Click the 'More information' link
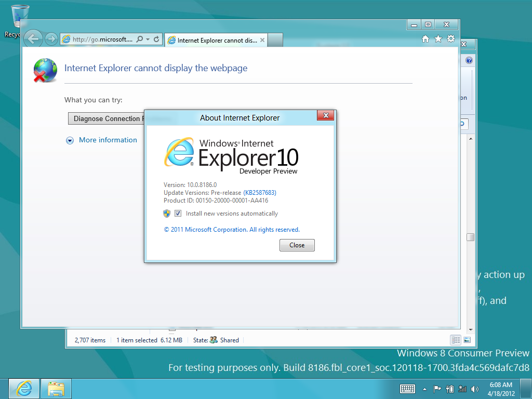 click(x=108, y=140)
